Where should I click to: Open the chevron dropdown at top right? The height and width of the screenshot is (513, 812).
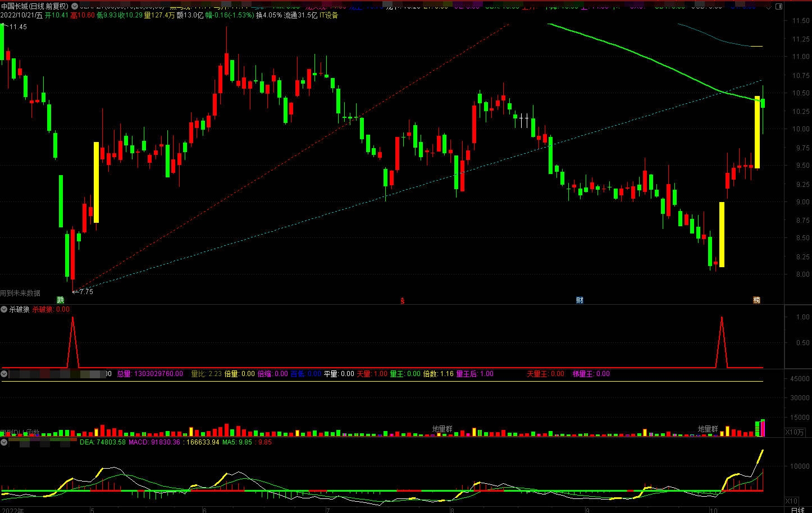click(x=769, y=7)
